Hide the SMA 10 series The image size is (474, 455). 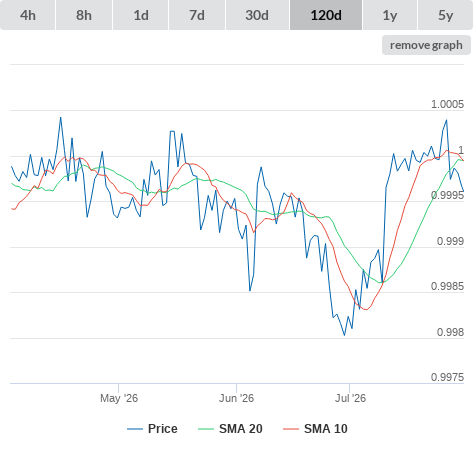(x=326, y=429)
